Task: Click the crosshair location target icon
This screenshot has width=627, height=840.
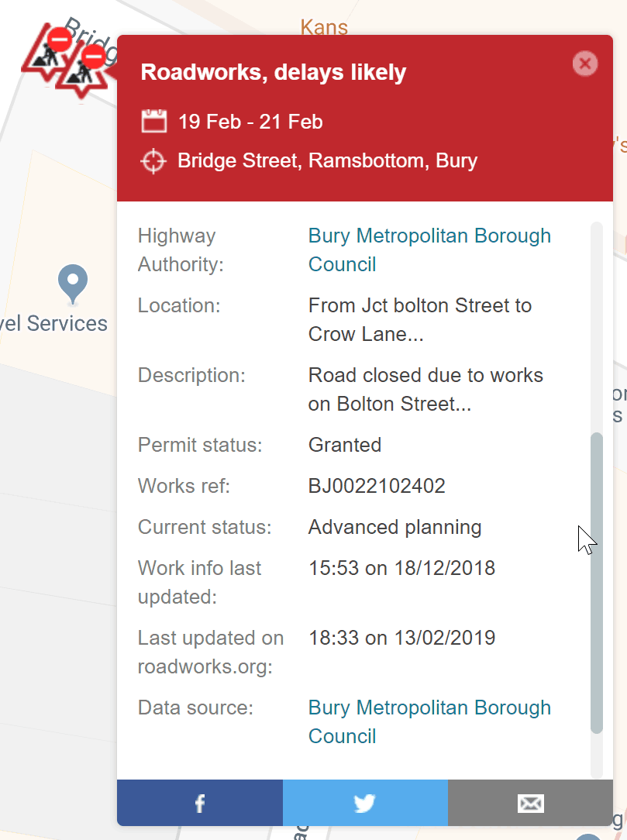Action: tap(153, 161)
